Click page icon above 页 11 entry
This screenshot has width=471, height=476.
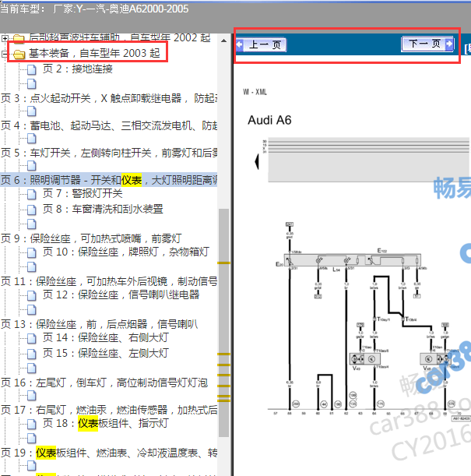pos(32,267)
